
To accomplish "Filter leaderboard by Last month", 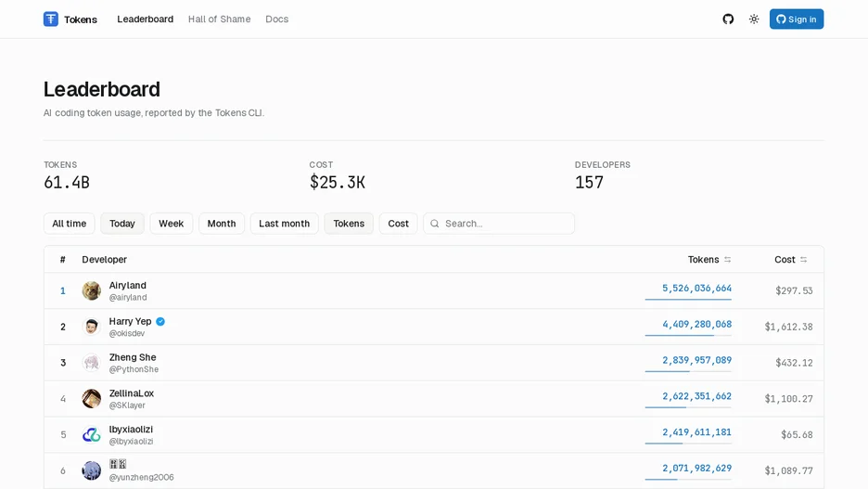I will pyautogui.click(x=284, y=224).
